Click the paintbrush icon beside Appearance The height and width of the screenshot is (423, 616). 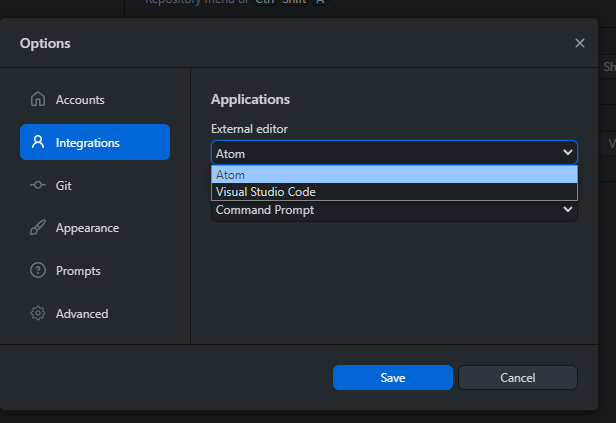coord(38,228)
